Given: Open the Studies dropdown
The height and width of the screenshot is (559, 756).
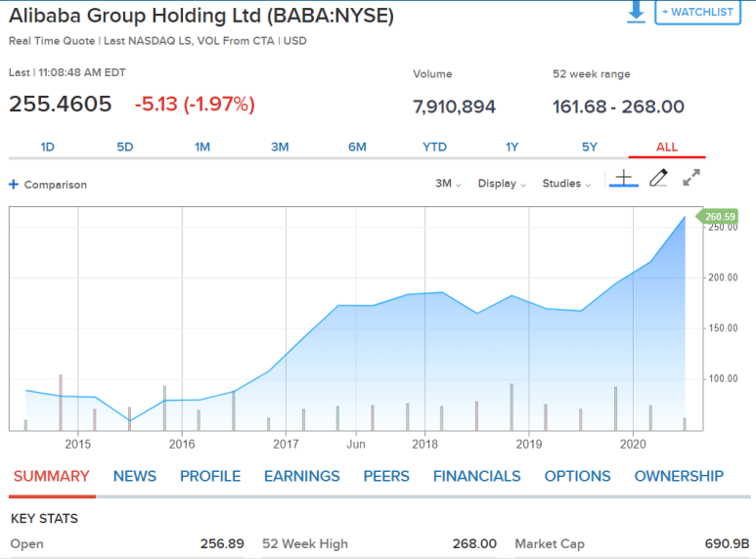Looking at the screenshot, I should [x=566, y=184].
